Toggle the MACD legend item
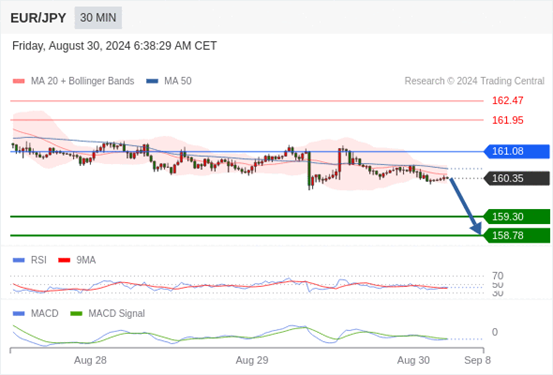The height and width of the screenshot is (375, 553). tap(36, 313)
